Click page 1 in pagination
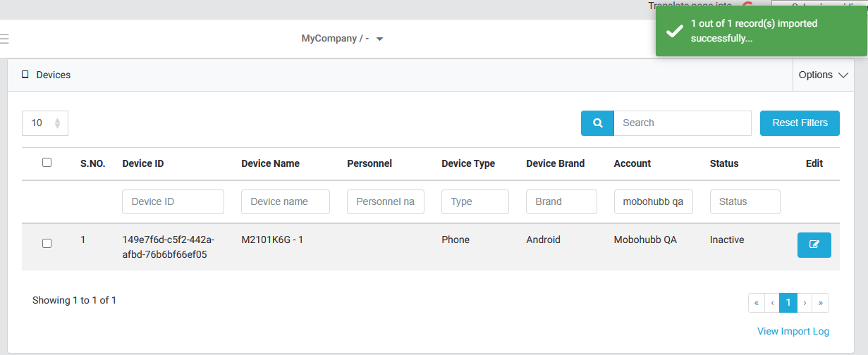 (x=788, y=303)
